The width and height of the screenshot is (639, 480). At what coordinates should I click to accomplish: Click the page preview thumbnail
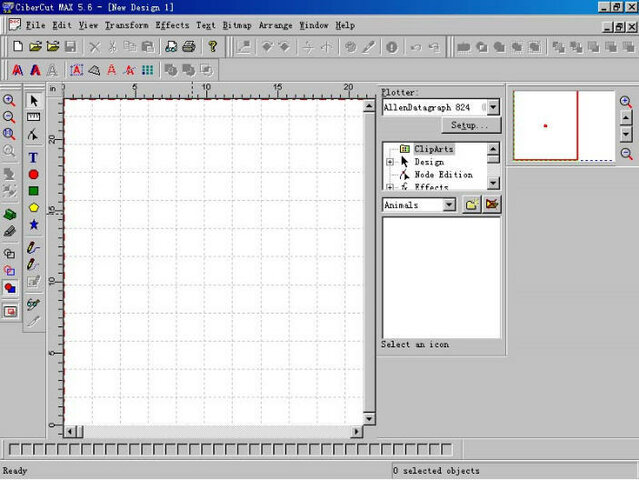point(564,126)
